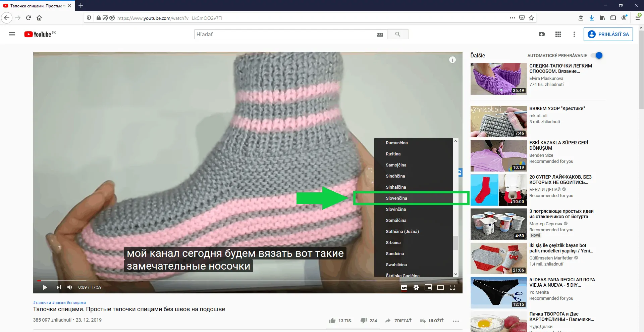Click the video progress bar

(215, 281)
